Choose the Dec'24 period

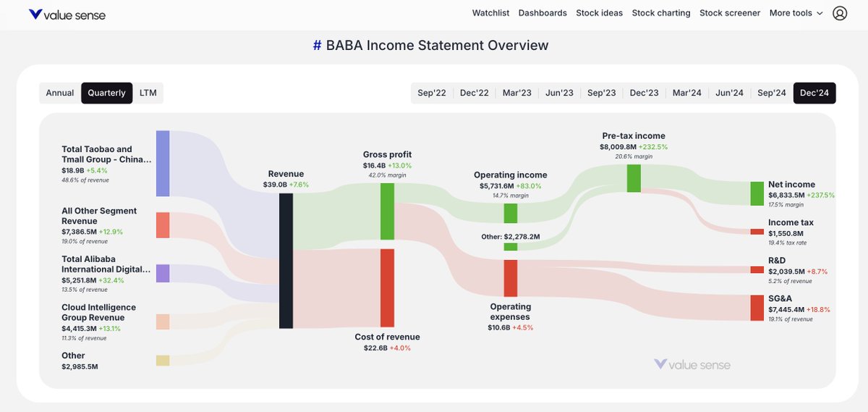[x=814, y=93]
